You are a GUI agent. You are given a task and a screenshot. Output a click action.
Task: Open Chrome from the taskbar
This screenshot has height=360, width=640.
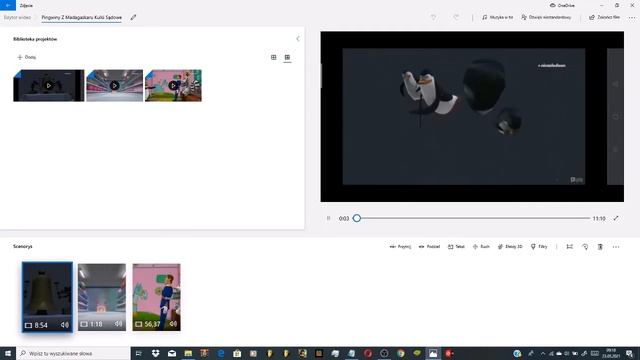(400, 353)
